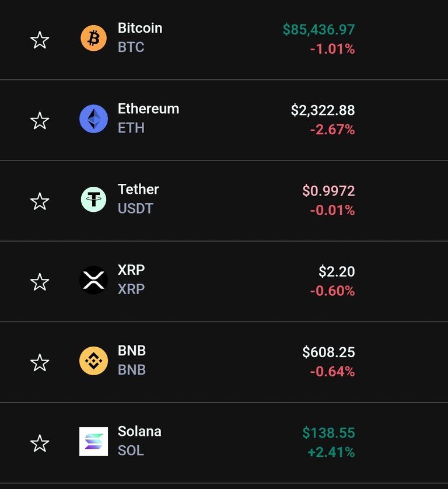Star Tether to add to watchlist
This screenshot has width=448, height=489.
click(x=40, y=201)
